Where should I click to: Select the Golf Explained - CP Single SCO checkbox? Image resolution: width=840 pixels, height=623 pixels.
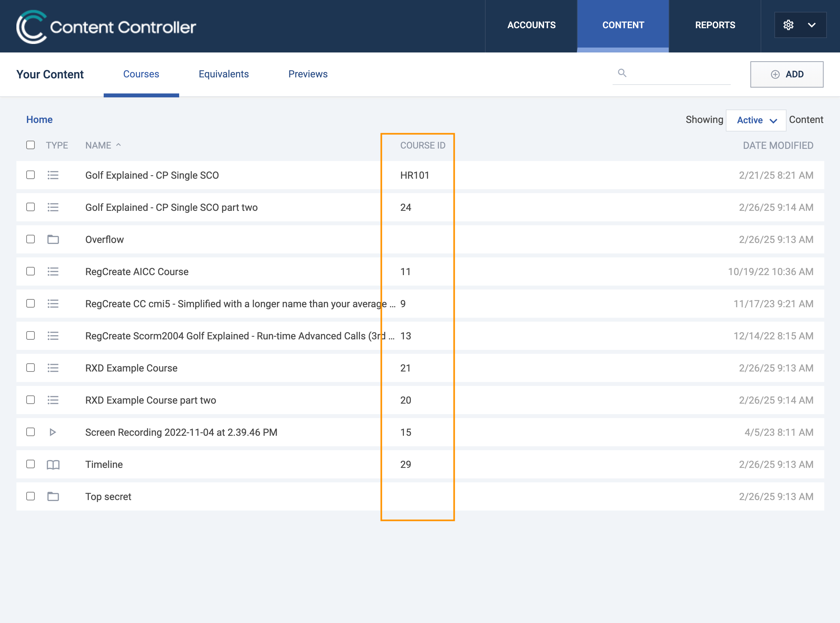pos(31,175)
